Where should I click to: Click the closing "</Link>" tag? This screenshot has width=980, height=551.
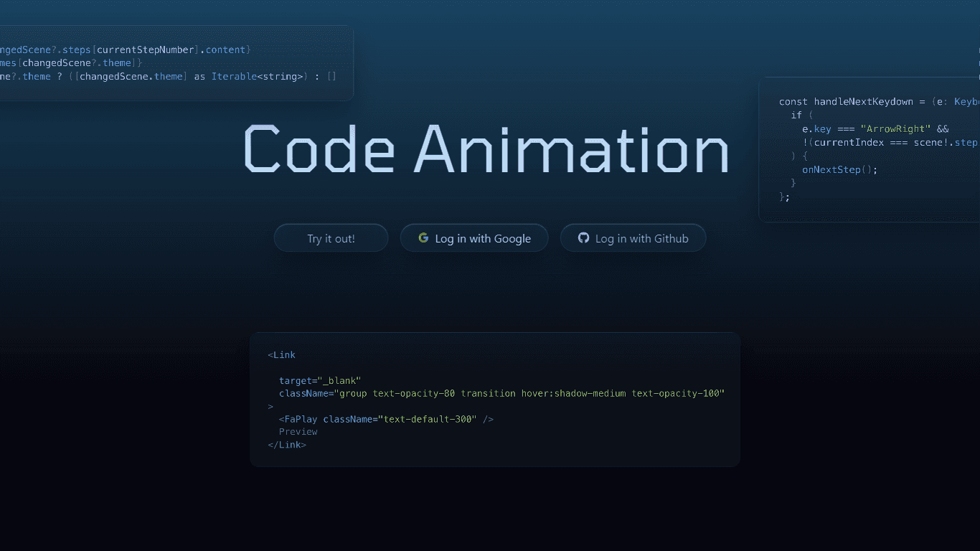click(x=287, y=445)
